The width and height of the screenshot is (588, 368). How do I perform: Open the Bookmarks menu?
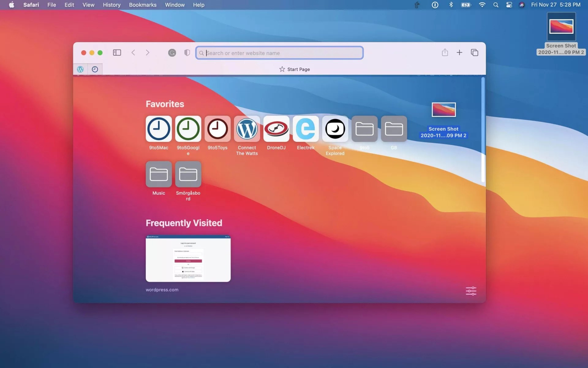coord(142,5)
